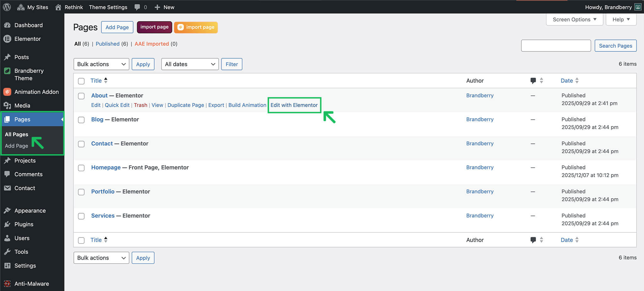Click Edit with Elementor for About page
The width and height of the screenshot is (644, 291).
294,105
